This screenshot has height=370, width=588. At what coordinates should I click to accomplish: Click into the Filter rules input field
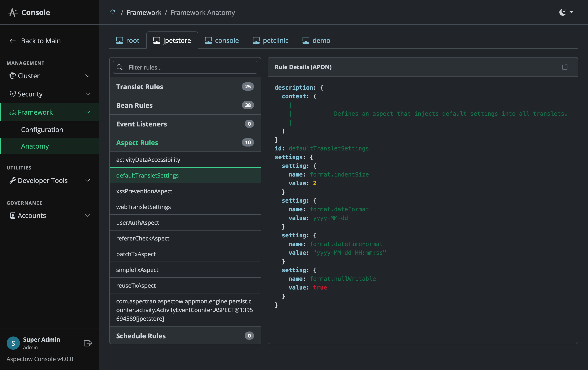click(x=185, y=67)
